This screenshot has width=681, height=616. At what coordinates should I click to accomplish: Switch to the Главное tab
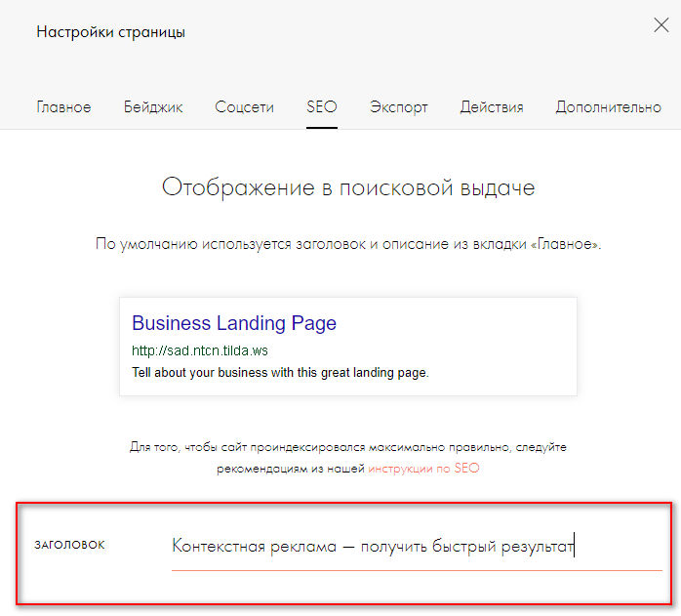point(63,107)
